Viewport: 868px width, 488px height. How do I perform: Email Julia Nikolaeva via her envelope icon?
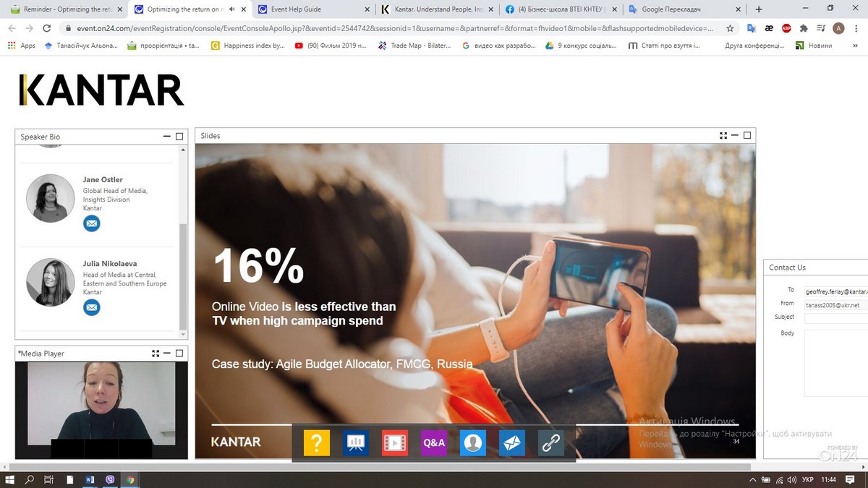[91, 307]
